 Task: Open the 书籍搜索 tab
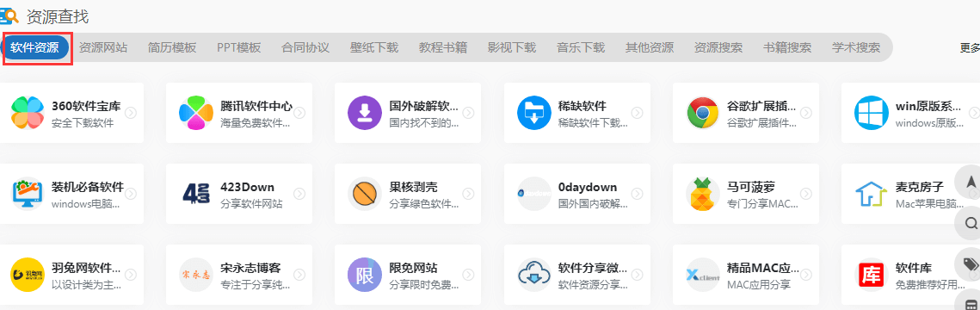787,47
